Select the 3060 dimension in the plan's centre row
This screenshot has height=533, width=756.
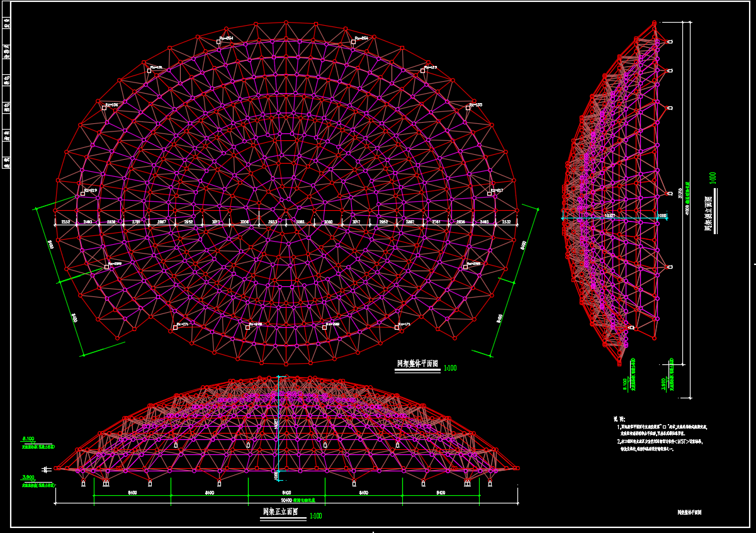[x=328, y=222]
